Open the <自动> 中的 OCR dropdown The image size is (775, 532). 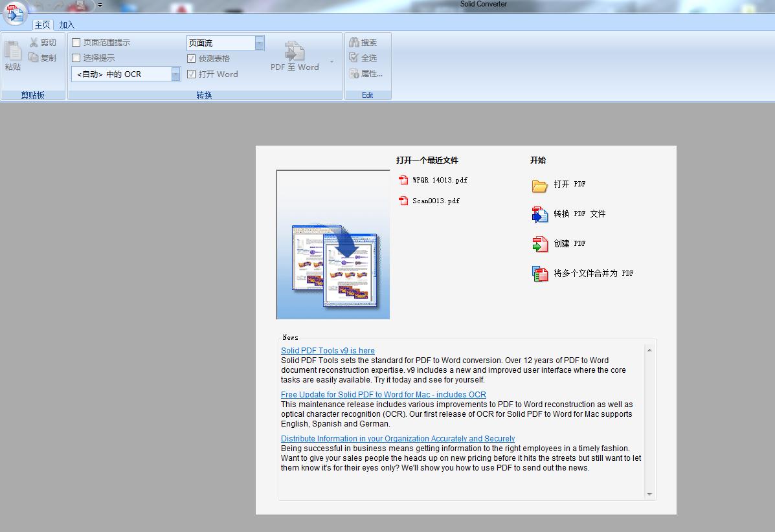(x=175, y=74)
